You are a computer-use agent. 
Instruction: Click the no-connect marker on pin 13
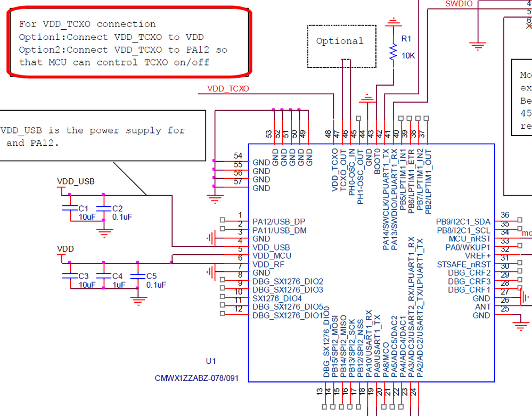pos(325,406)
